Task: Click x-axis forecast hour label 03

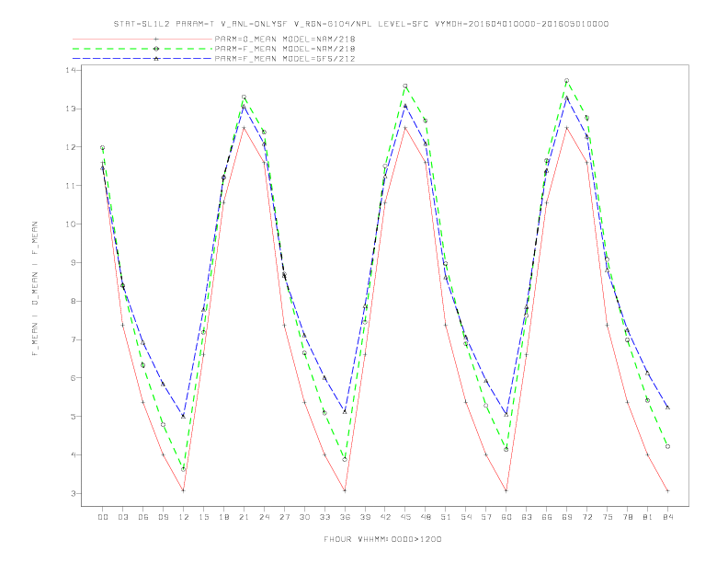Action: [x=122, y=517]
